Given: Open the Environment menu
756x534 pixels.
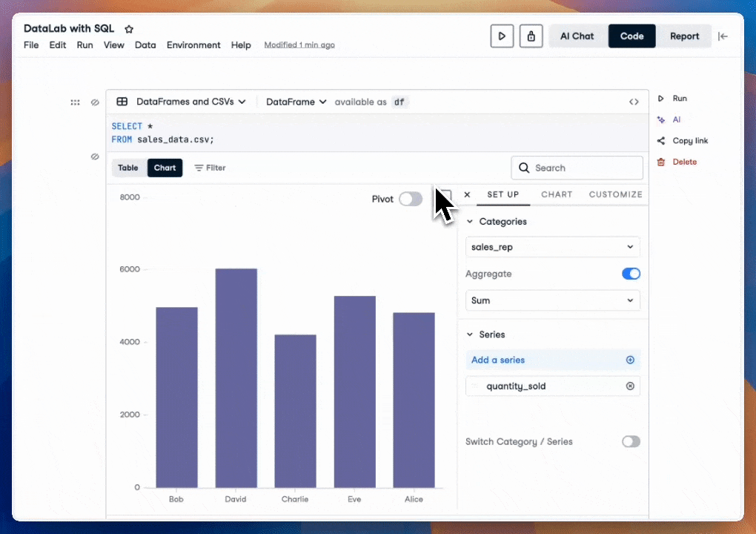Looking at the screenshot, I should tap(193, 44).
